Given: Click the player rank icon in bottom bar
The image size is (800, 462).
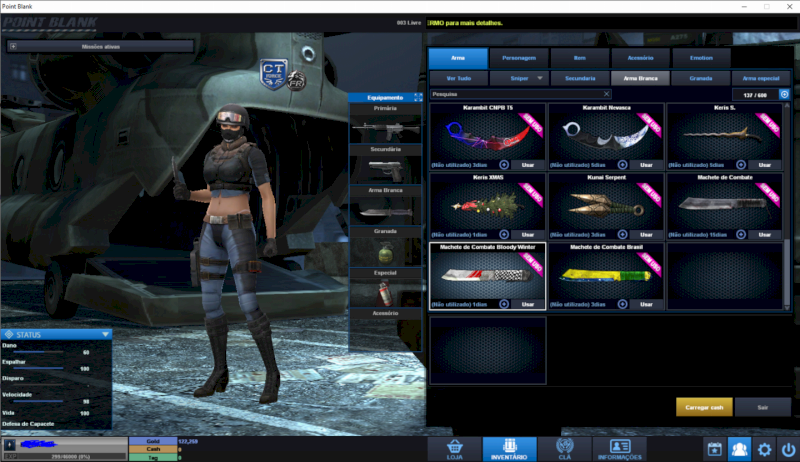Looking at the screenshot, I should [10, 445].
